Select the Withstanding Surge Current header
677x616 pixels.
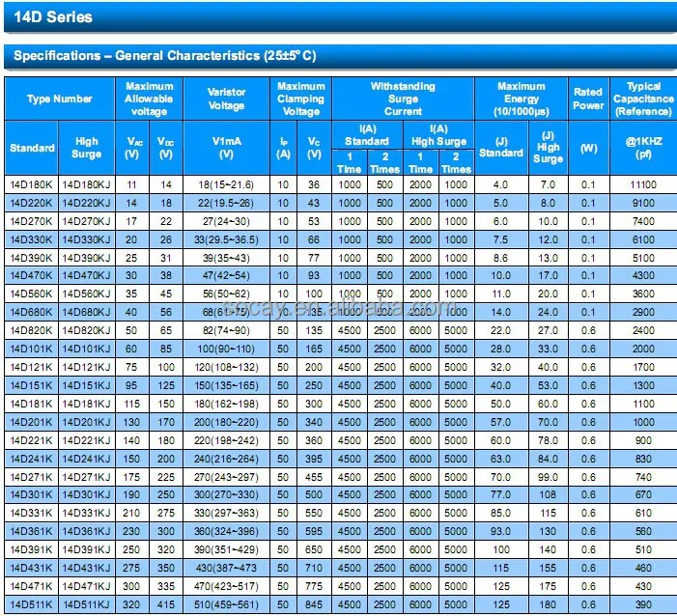[403, 98]
